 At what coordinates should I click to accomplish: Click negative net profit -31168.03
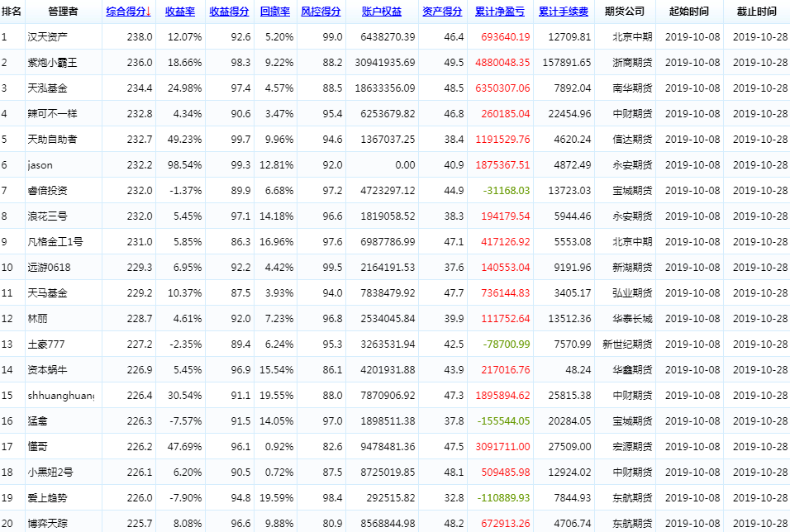tap(507, 191)
